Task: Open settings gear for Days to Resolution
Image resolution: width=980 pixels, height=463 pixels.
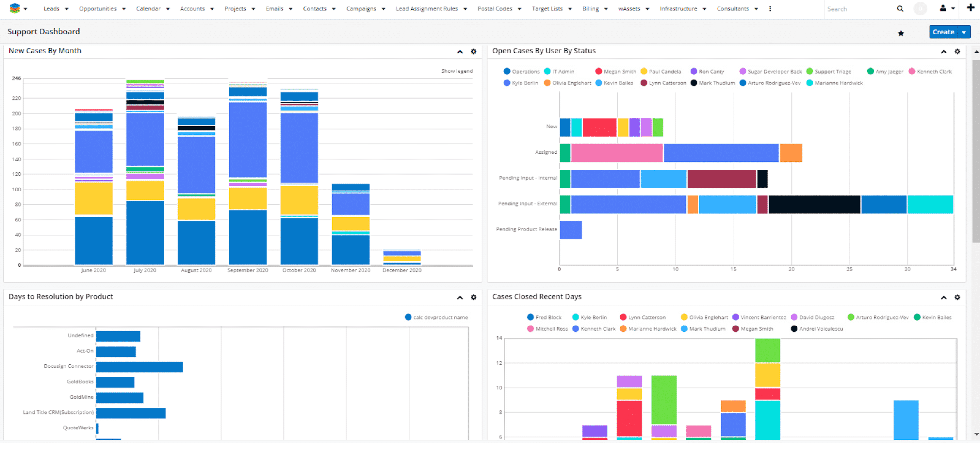Action: pos(473,297)
